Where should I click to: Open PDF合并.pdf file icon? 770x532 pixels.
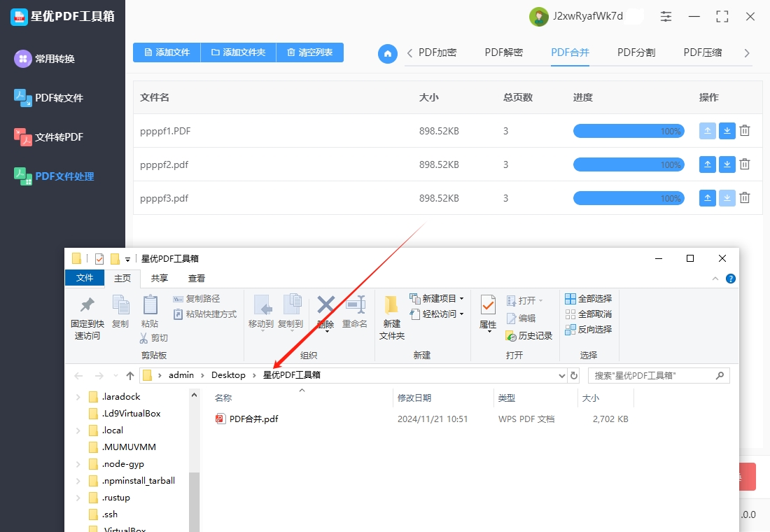(220, 419)
